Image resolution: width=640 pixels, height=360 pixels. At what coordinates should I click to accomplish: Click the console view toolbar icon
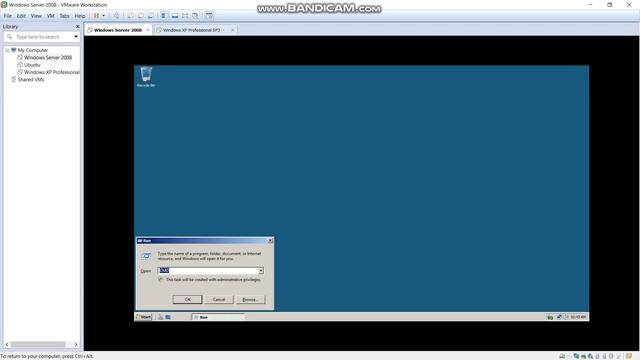click(209, 16)
